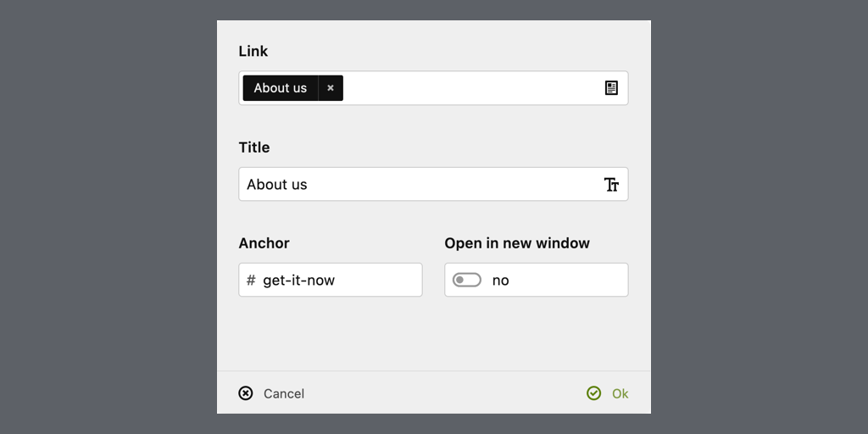868x434 pixels.
Task: Click the Open in new window label
Action: point(517,243)
